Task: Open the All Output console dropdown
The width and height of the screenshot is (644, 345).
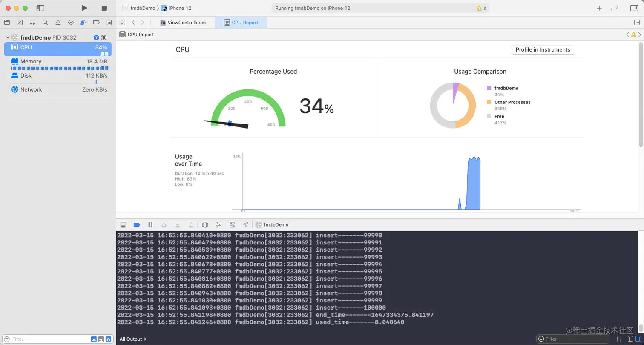Action: point(133,339)
